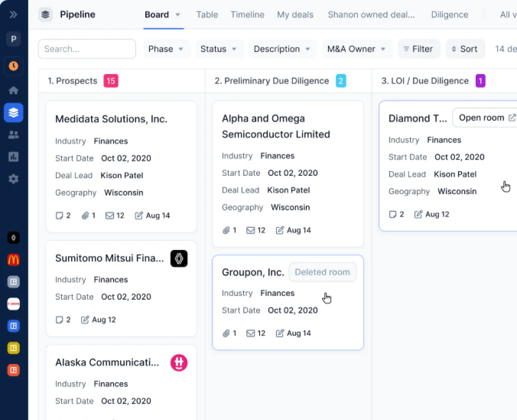Open the Home icon in the sidebar

point(13,90)
